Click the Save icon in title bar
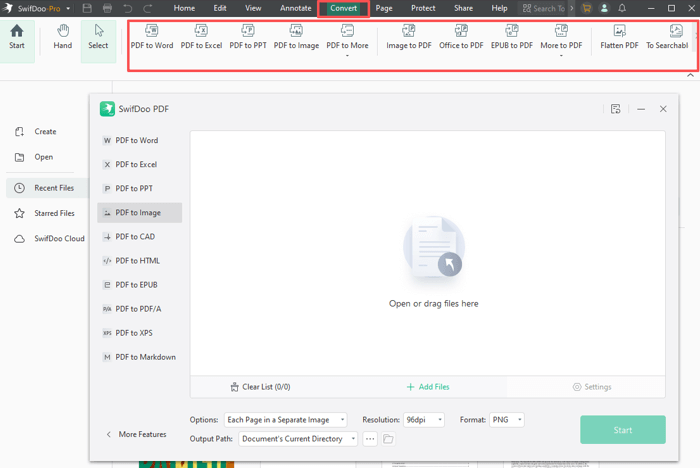The height and width of the screenshot is (468, 700). pyautogui.click(x=87, y=8)
